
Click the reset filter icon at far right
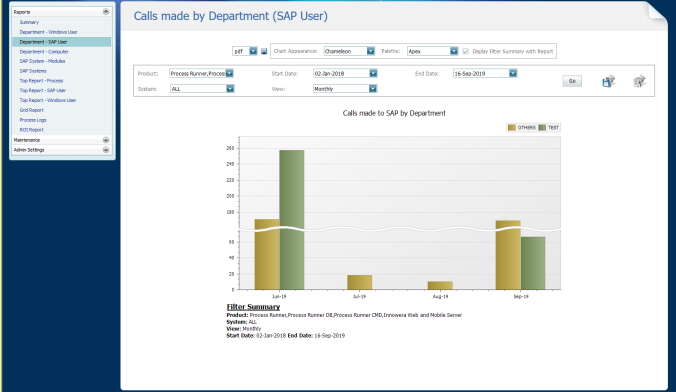pos(639,81)
